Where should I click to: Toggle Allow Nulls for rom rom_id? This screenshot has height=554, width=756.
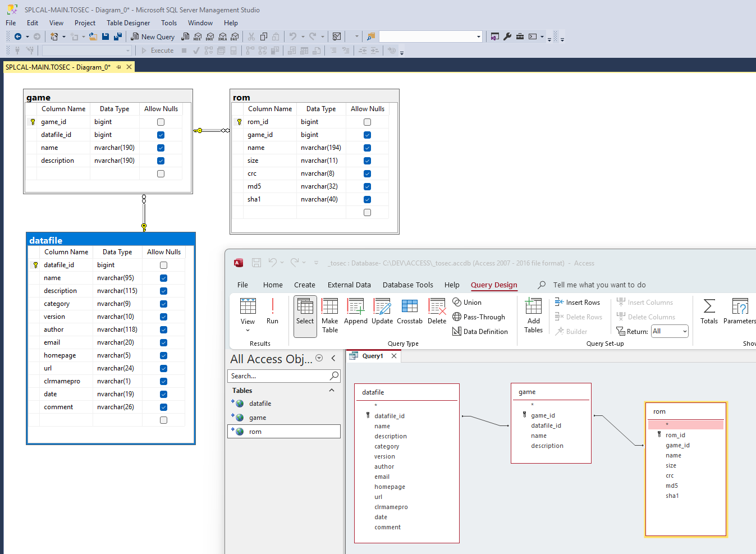click(x=367, y=122)
